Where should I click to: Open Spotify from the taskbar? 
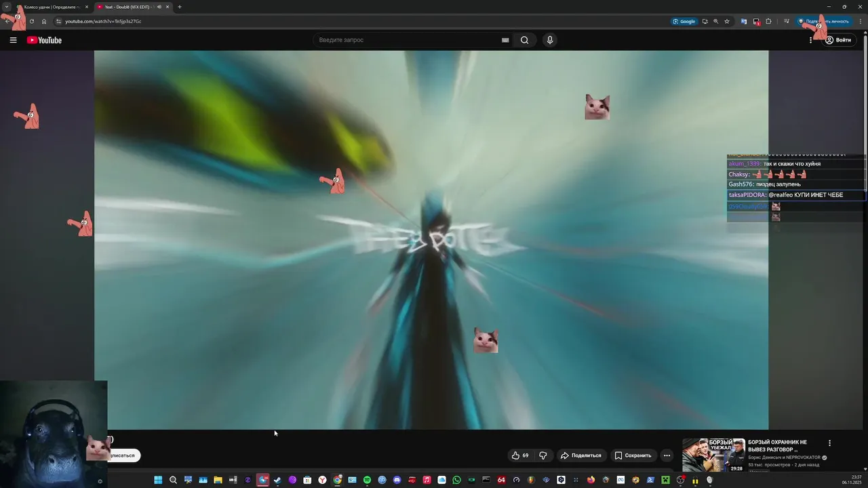(367, 480)
